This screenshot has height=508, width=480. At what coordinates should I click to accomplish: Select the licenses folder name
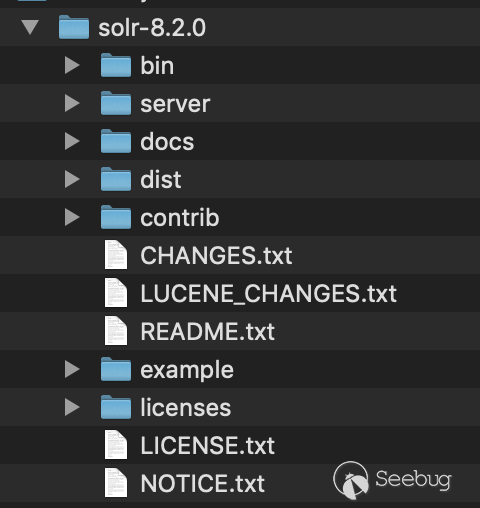click(186, 407)
